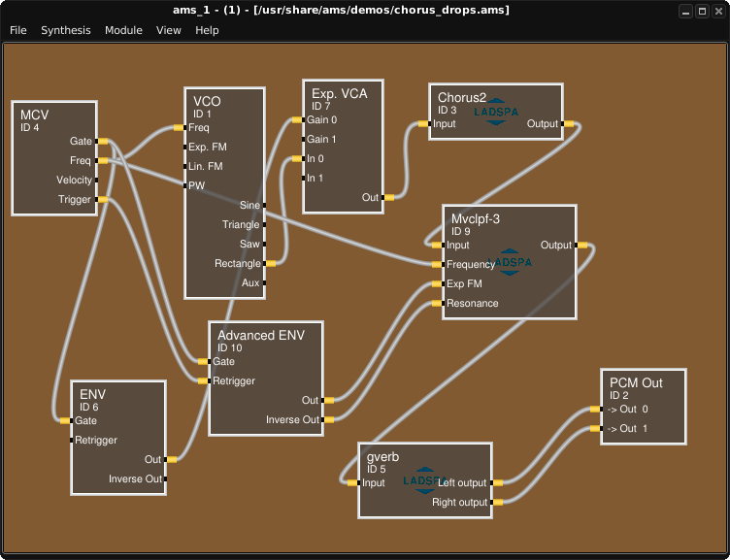Select the Exp. VCA module title
This screenshot has width=730, height=560.
tap(340, 93)
